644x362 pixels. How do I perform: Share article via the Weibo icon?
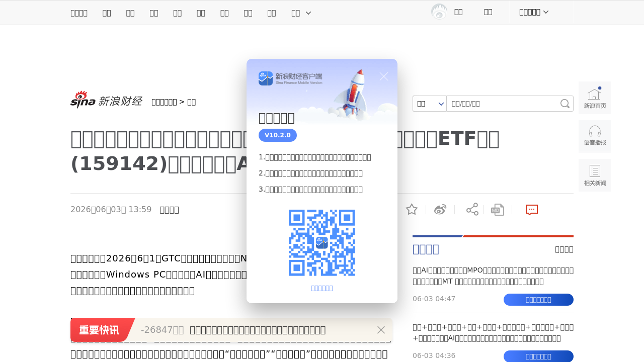click(x=440, y=210)
